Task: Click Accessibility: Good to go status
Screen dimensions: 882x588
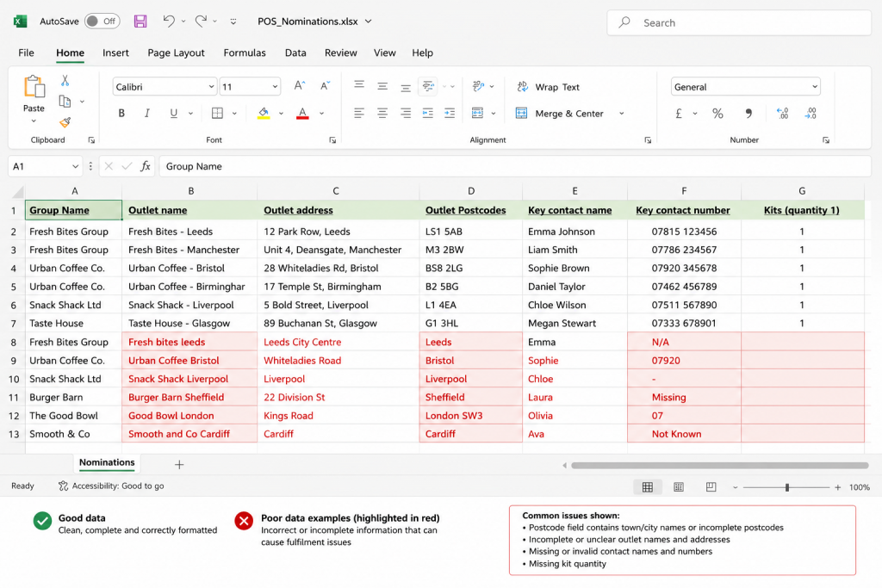Action: 111,486
